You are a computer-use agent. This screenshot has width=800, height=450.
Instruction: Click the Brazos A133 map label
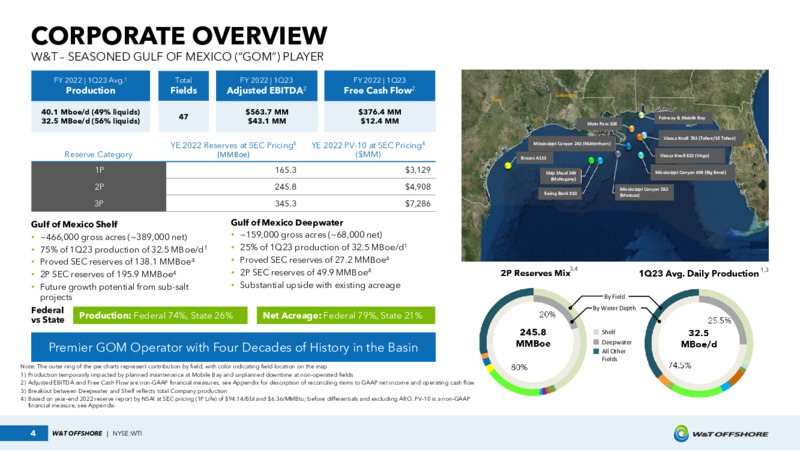click(x=534, y=158)
